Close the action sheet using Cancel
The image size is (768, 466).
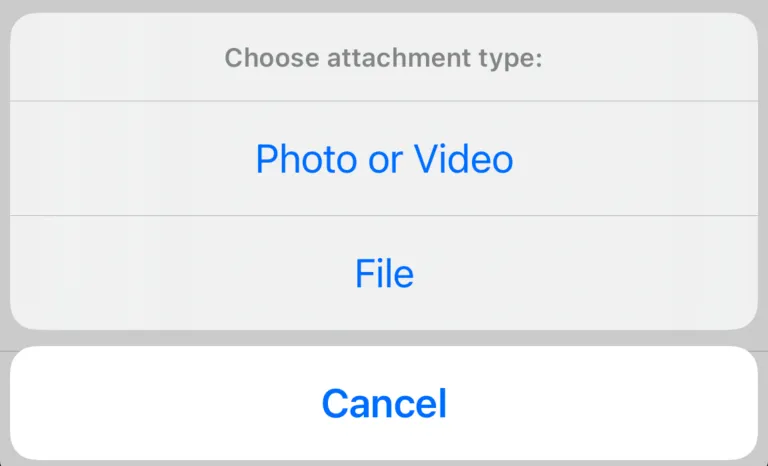click(x=384, y=404)
